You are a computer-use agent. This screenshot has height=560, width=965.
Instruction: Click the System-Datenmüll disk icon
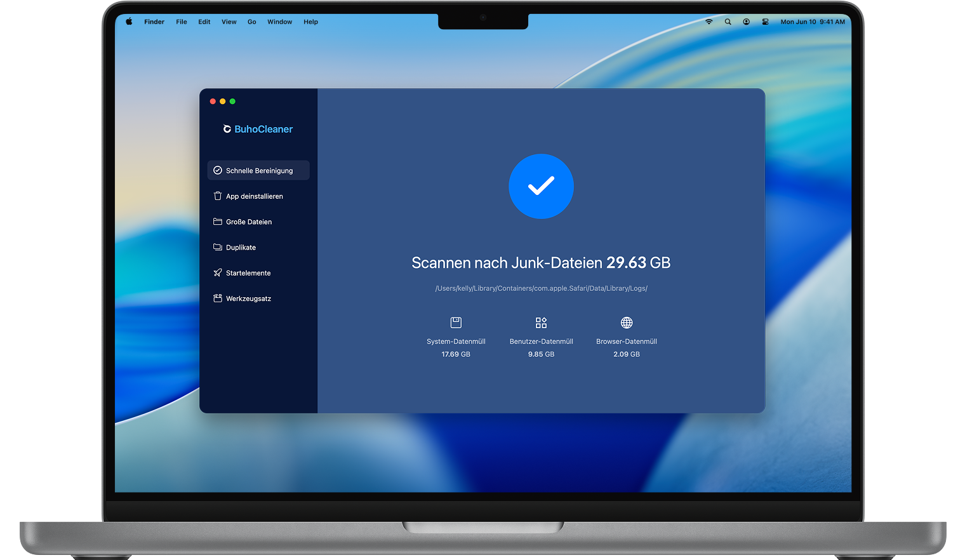(x=456, y=323)
